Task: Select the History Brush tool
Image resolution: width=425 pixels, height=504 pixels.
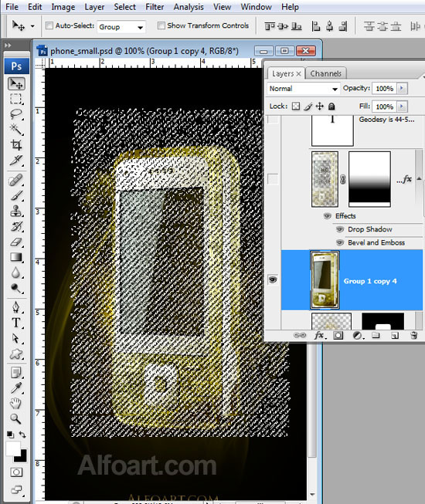Action: click(x=15, y=226)
